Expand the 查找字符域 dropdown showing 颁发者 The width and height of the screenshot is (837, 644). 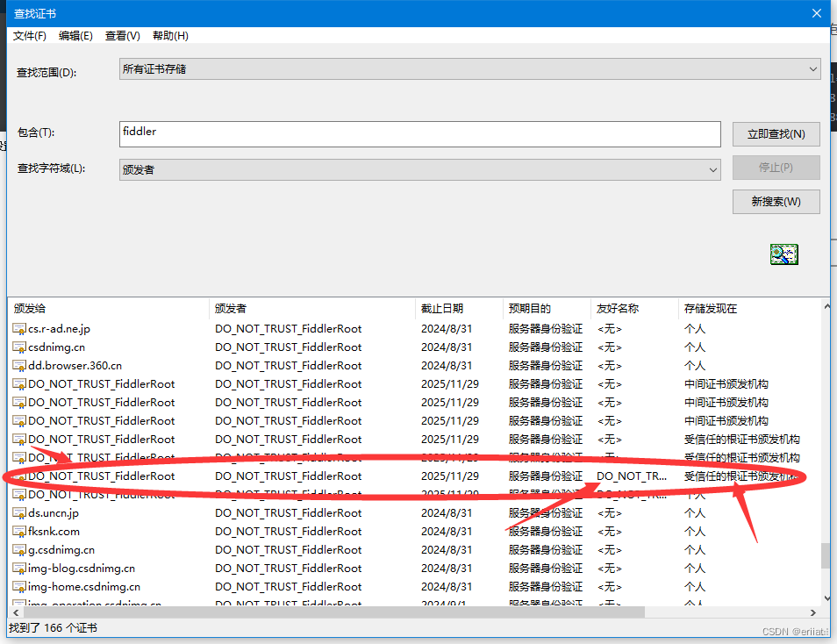(x=420, y=170)
